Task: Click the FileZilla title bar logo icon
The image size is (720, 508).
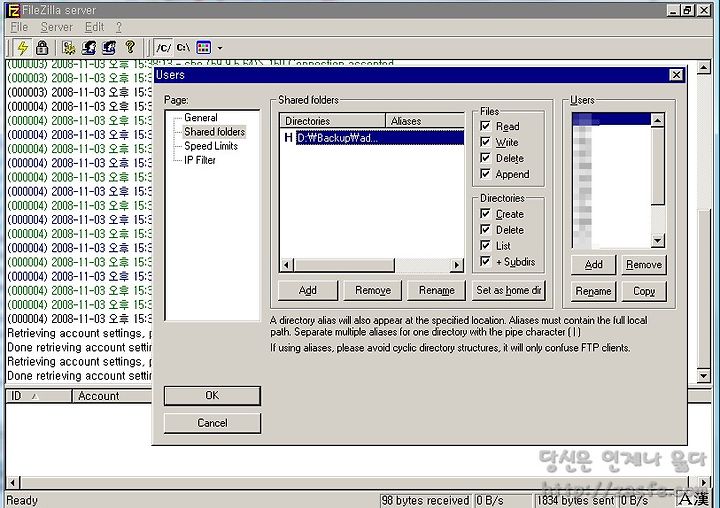Action: coord(13,10)
